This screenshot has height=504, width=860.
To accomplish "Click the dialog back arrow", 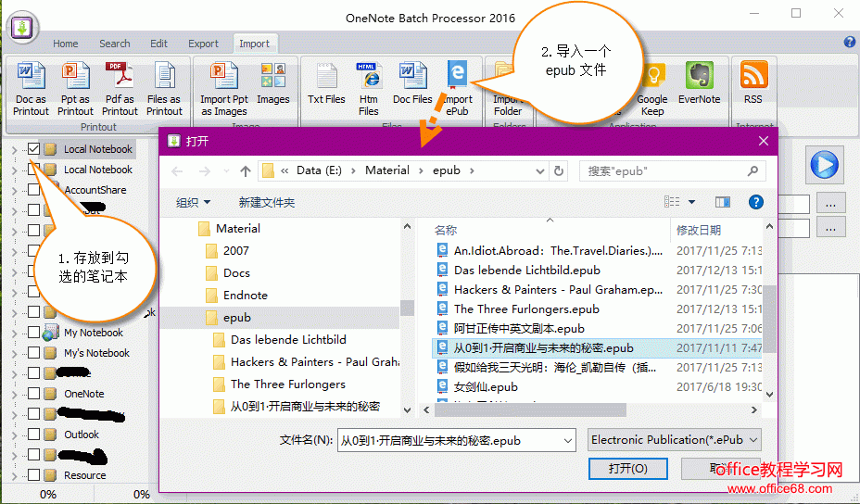I will [177, 171].
